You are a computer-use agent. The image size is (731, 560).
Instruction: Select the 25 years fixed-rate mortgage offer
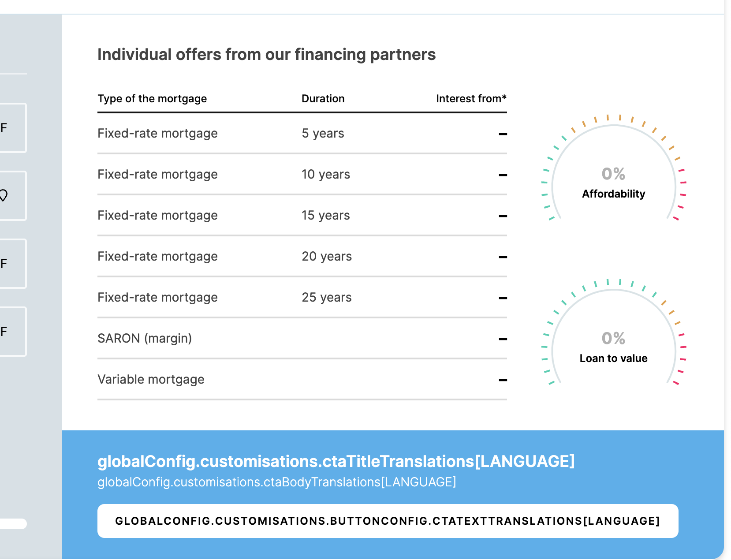pos(302,298)
